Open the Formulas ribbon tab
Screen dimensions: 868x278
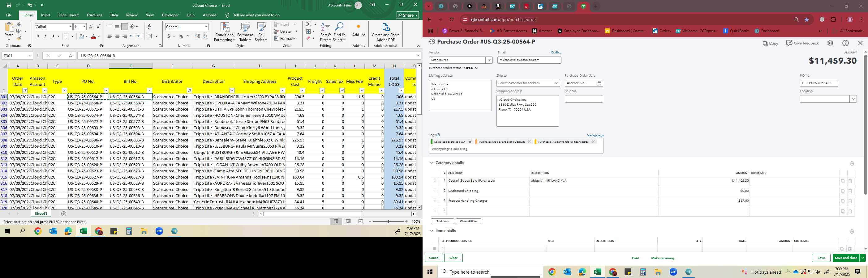pos(94,15)
